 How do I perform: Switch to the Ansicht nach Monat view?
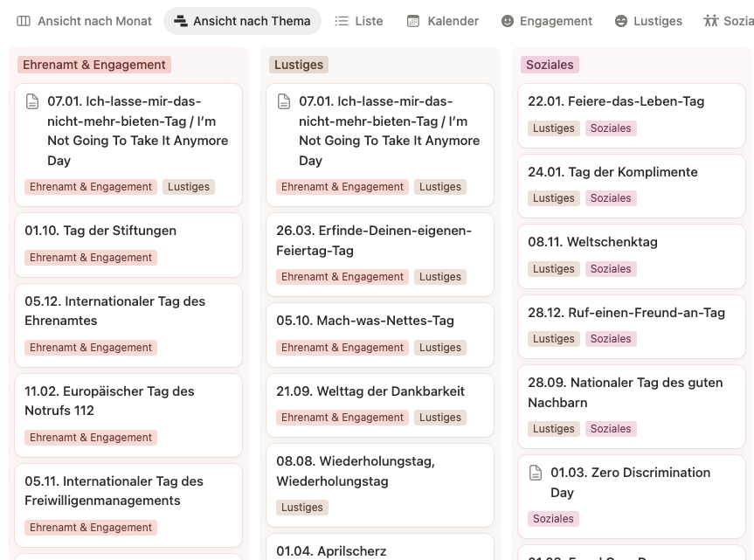tap(94, 21)
